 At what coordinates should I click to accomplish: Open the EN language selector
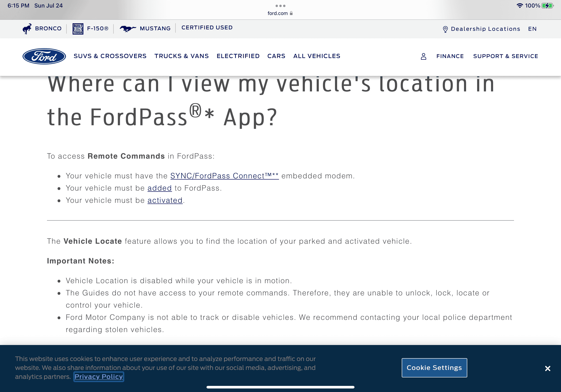click(x=532, y=29)
